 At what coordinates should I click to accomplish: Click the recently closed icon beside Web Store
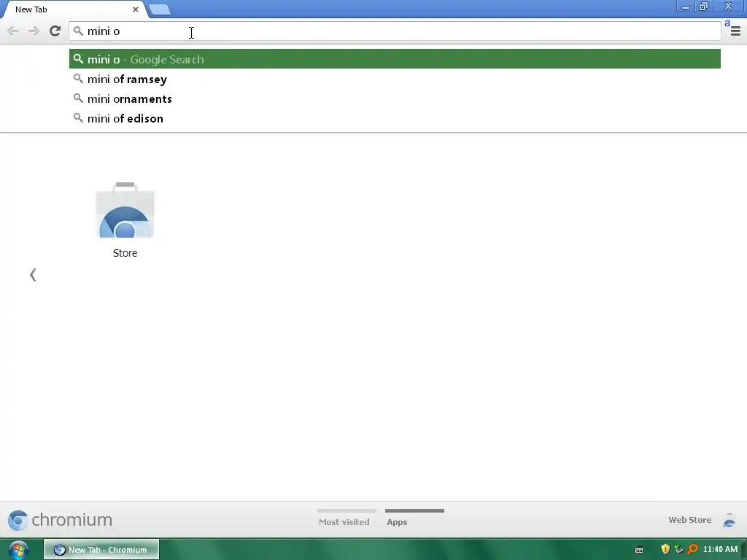click(729, 521)
